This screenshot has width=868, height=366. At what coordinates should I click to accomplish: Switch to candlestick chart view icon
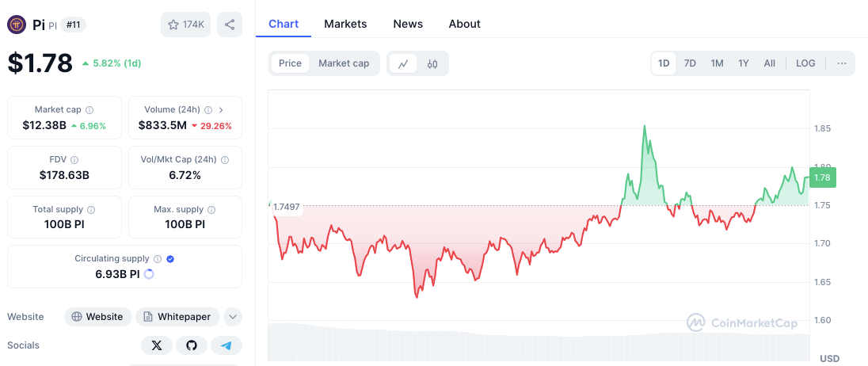tap(432, 63)
